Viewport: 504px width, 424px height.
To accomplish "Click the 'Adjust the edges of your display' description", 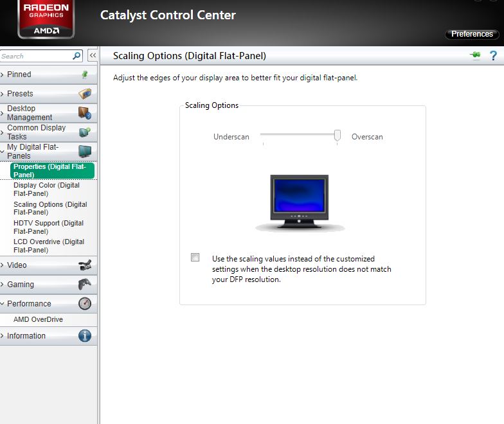I will click(x=235, y=78).
